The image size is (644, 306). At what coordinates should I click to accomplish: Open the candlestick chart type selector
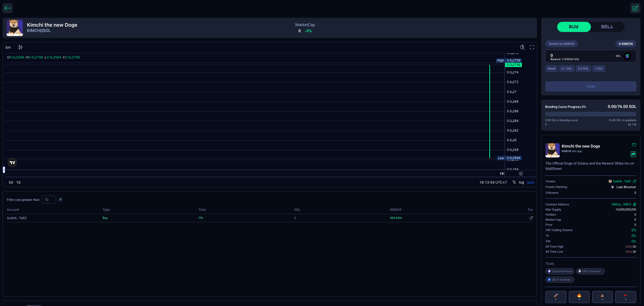(20, 47)
